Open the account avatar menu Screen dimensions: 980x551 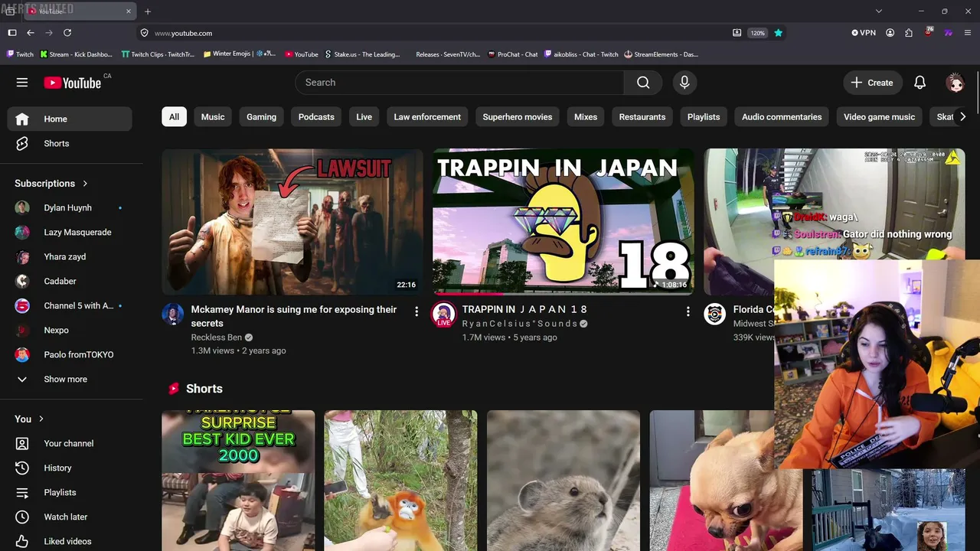coord(955,83)
